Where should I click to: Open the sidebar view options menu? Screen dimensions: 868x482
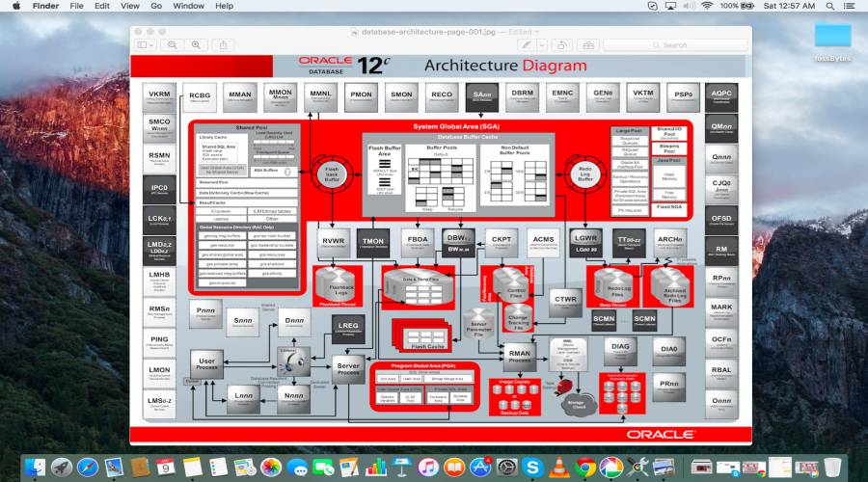[x=146, y=44]
